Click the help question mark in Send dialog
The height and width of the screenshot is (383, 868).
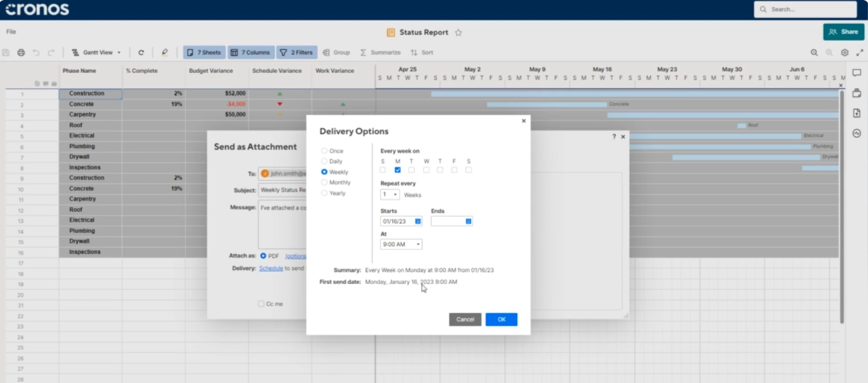614,137
